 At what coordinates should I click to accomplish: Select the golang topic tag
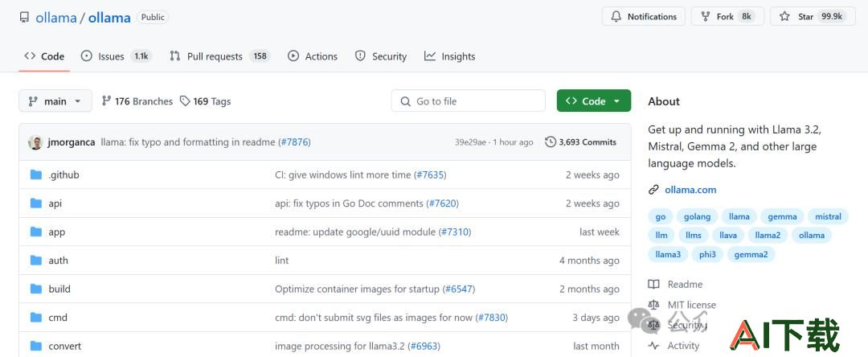click(697, 216)
